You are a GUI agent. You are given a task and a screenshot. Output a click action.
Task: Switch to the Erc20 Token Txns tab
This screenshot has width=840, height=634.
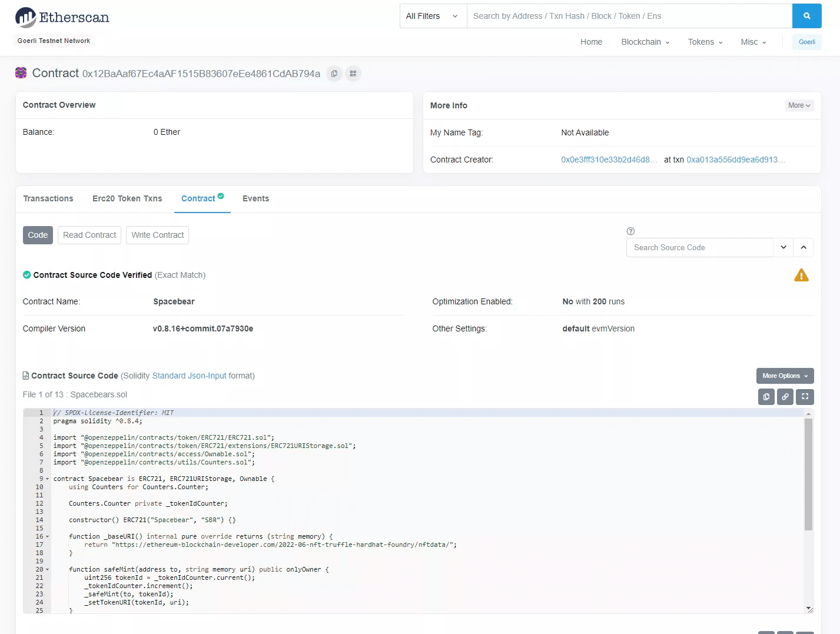(127, 198)
